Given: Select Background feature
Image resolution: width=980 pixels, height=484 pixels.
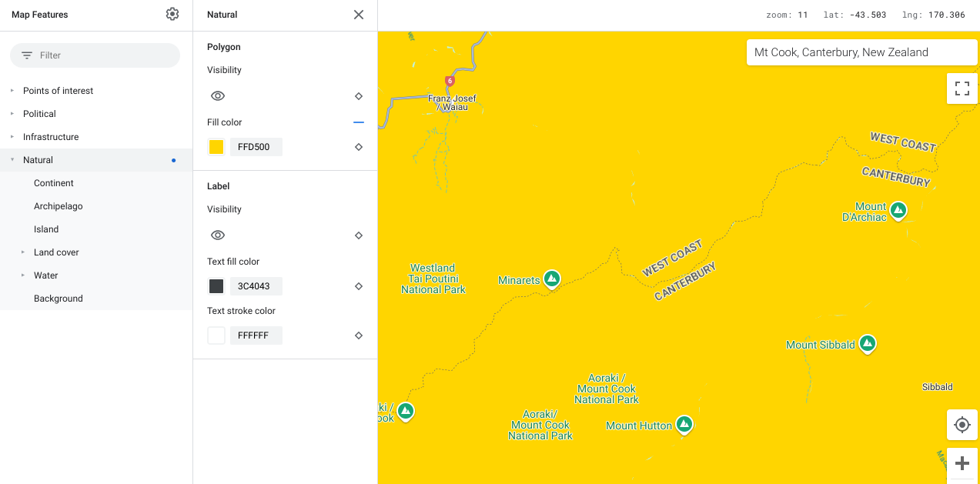Looking at the screenshot, I should coord(59,299).
